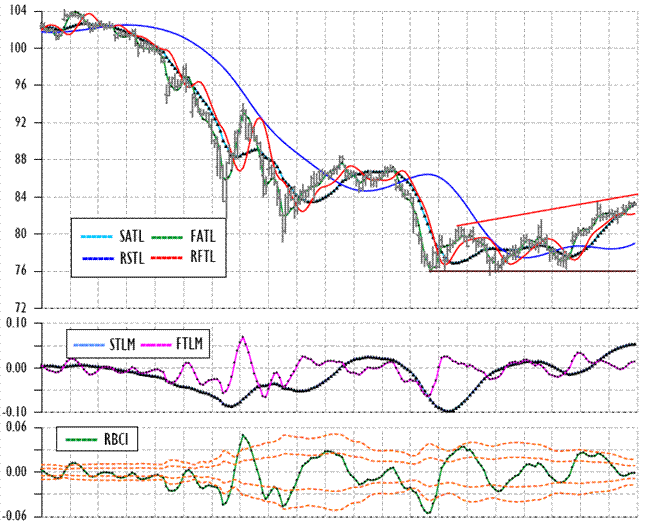Click the 96 price axis label
650x523 pixels.
(22, 85)
